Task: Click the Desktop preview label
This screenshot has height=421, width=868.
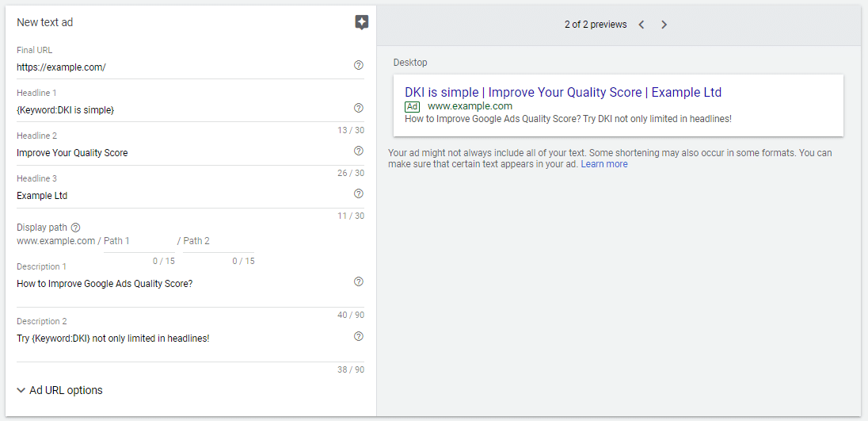Action: point(410,63)
